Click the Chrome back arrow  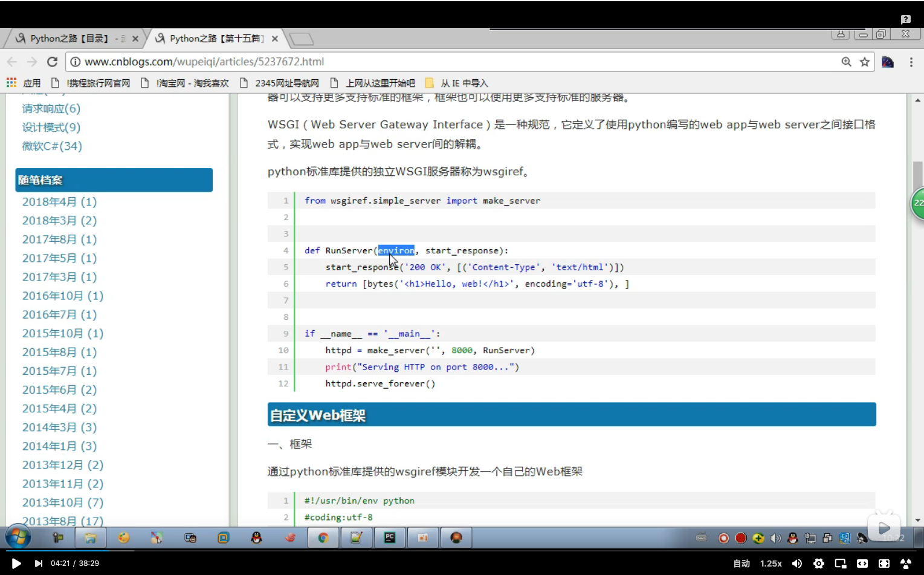(12, 62)
